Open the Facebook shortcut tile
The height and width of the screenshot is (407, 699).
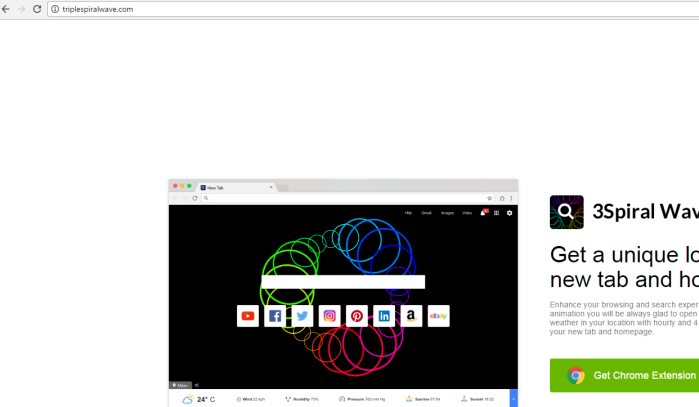point(275,316)
